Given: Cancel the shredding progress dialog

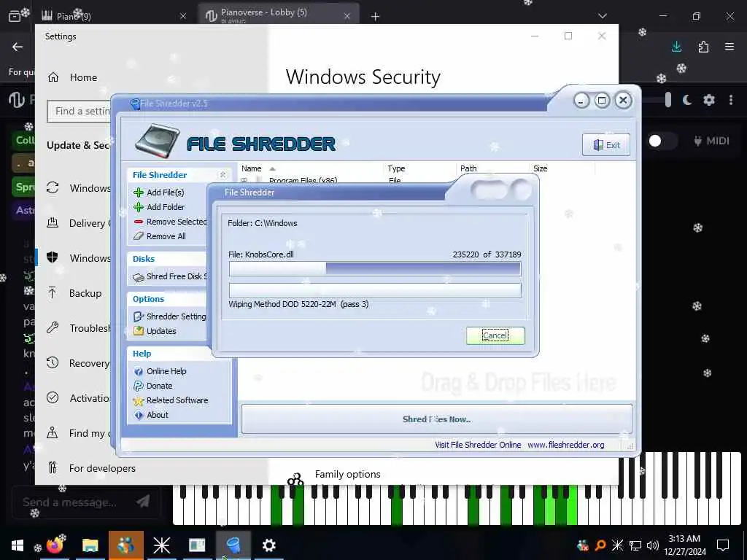Looking at the screenshot, I should tap(495, 335).
